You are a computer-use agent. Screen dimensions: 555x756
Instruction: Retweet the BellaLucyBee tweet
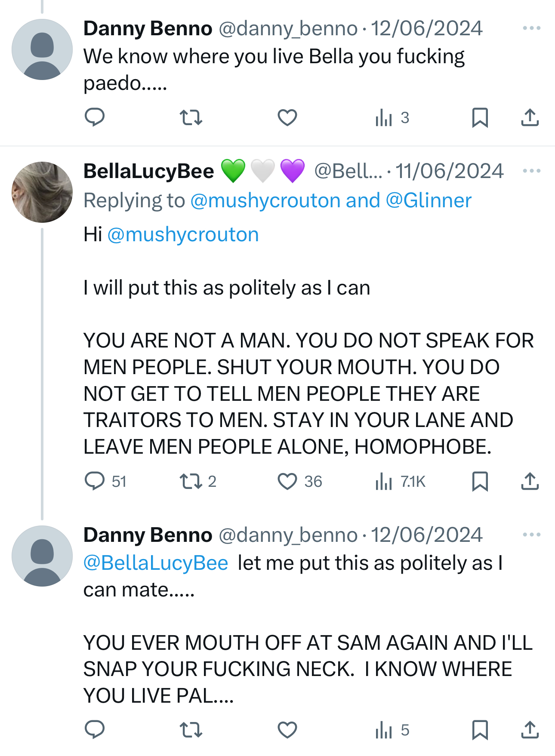191,481
